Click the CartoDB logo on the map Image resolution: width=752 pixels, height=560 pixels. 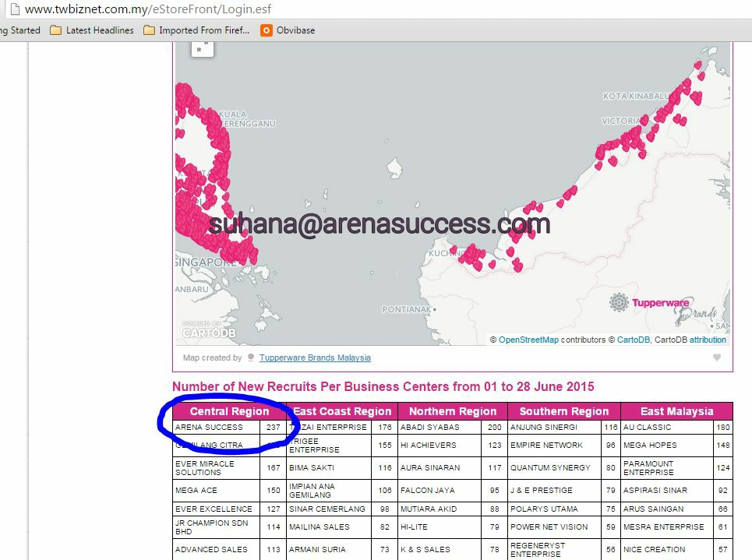(x=209, y=329)
